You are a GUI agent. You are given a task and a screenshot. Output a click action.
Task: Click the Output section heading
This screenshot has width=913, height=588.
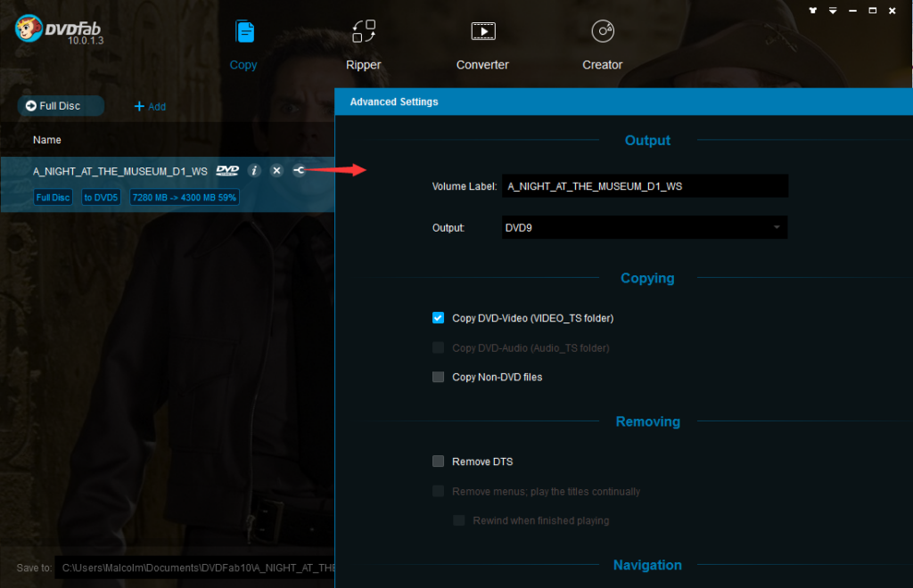pyautogui.click(x=647, y=140)
